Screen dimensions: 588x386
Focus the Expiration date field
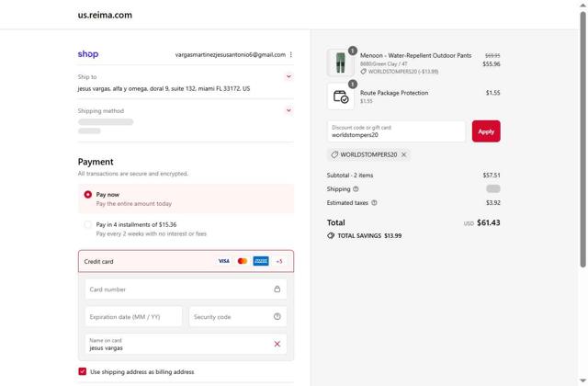point(133,316)
